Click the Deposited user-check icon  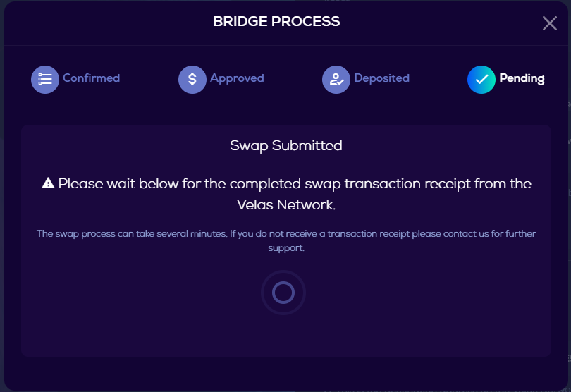pyautogui.click(x=336, y=80)
